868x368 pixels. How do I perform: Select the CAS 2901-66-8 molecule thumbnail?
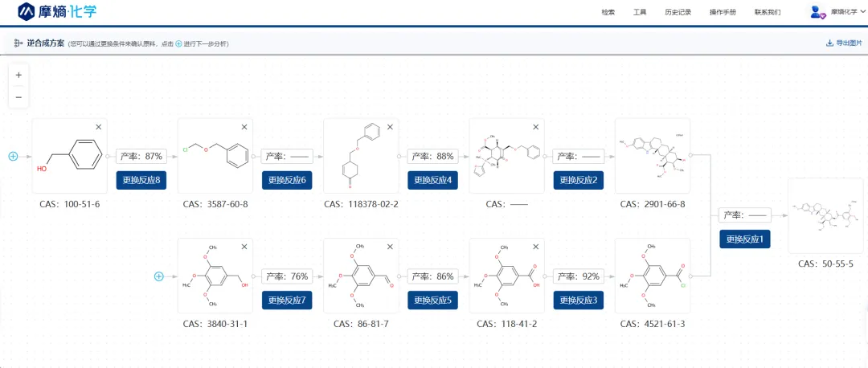pyautogui.click(x=652, y=156)
